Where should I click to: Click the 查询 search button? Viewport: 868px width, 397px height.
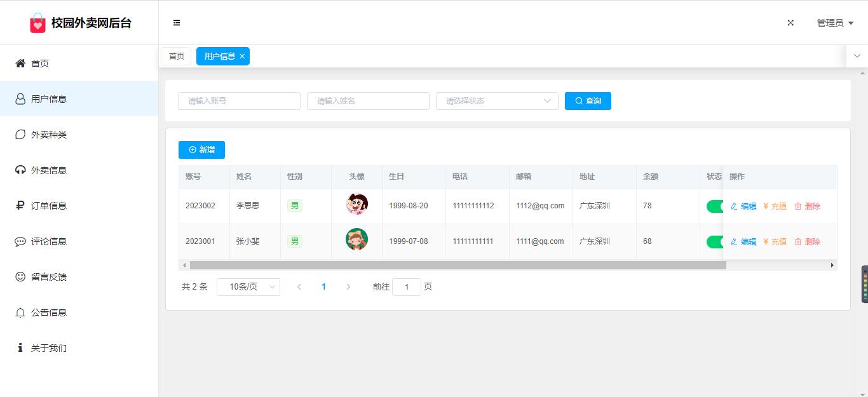tap(588, 101)
